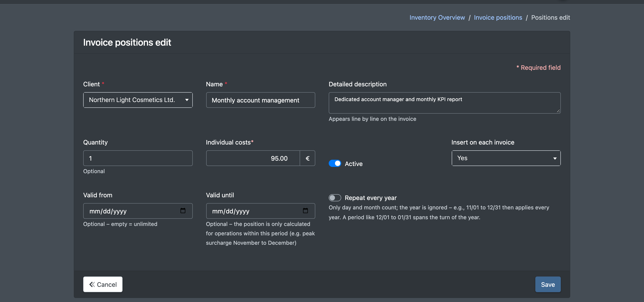Click the Cancel button
This screenshot has height=302, width=644.
click(103, 284)
